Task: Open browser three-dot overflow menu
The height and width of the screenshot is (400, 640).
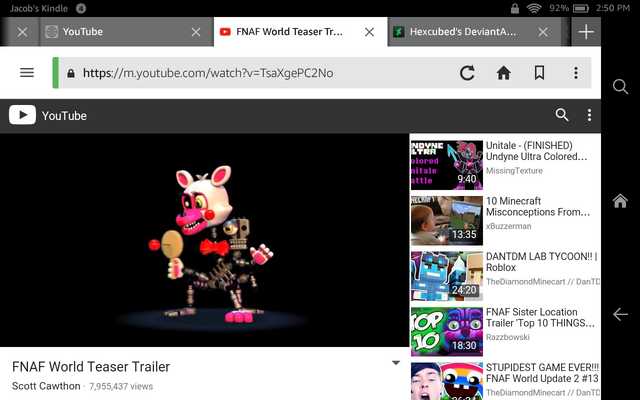Action: pos(576,73)
